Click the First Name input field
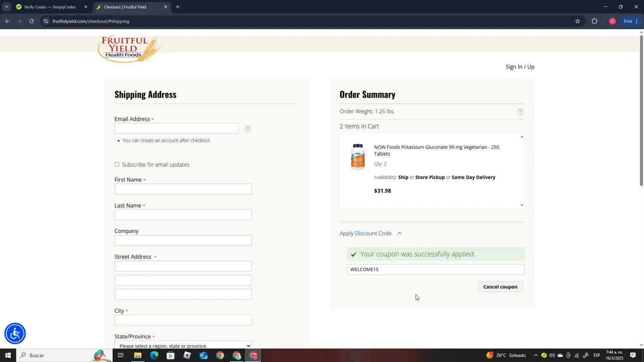Screen dimensions: 644x362 pos(183,189)
